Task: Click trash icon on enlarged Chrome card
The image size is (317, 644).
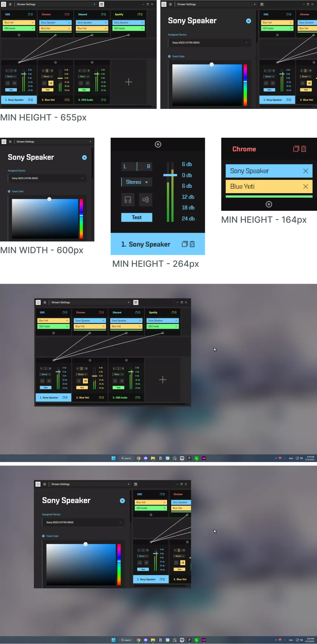Action: click(x=304, y=149)
